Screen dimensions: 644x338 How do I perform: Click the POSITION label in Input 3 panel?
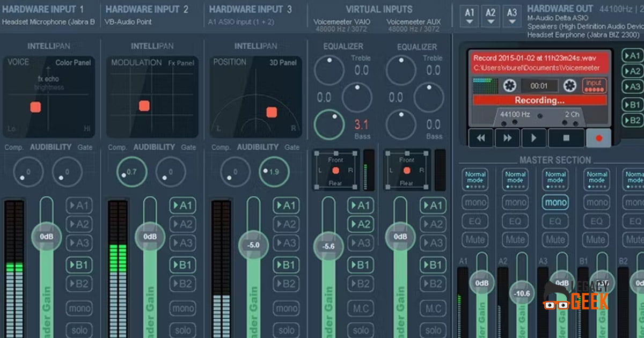click(230, 62)
